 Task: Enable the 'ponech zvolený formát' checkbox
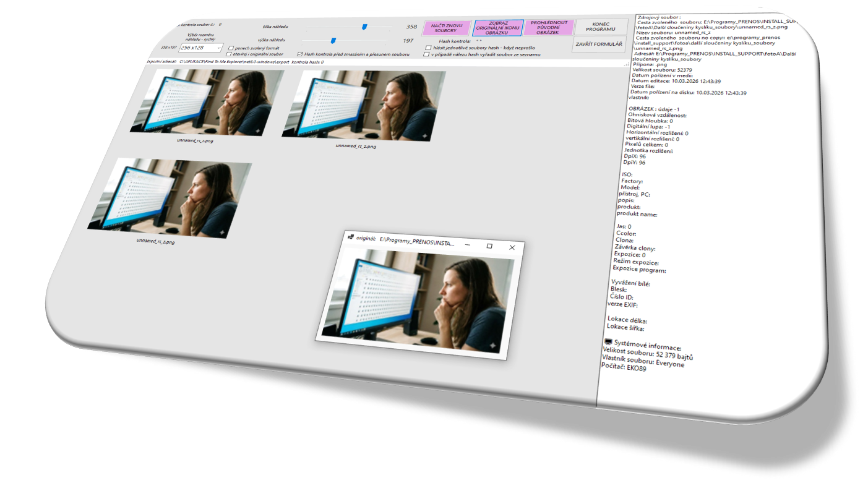231,48
